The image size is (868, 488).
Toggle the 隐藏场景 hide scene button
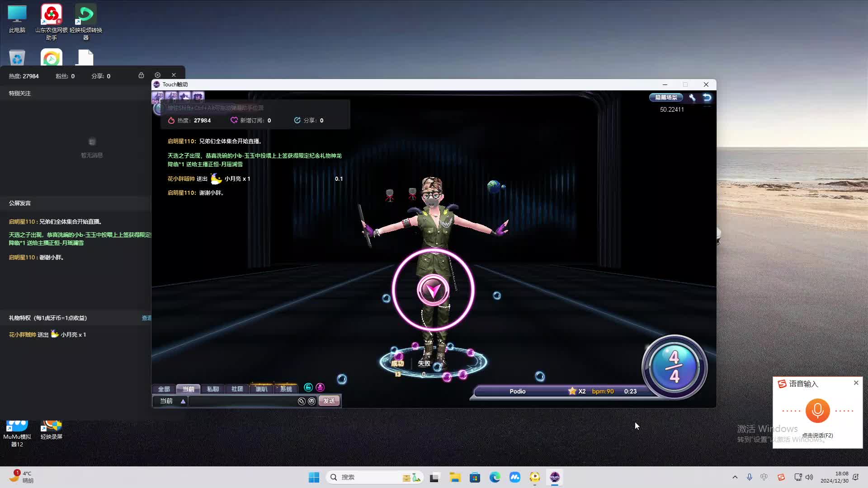coord(666,97)
